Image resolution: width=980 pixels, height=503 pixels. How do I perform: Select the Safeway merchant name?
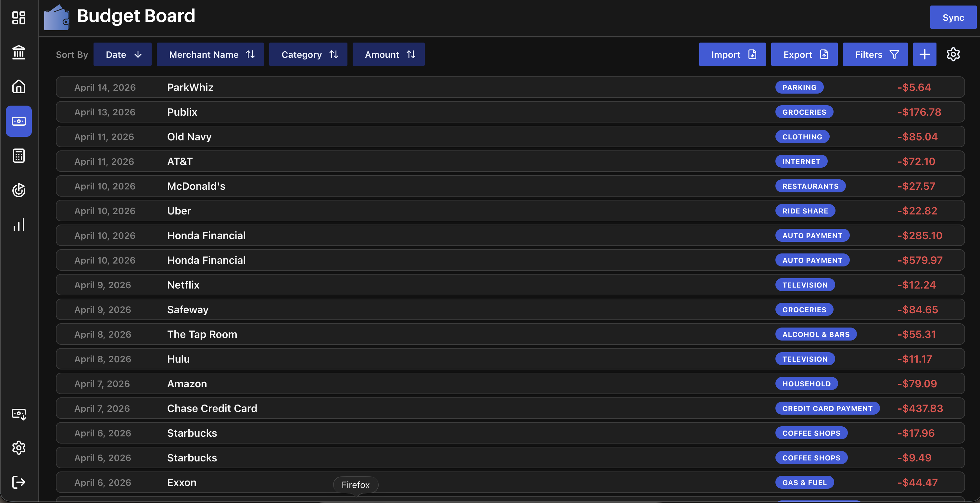(188, 310)
